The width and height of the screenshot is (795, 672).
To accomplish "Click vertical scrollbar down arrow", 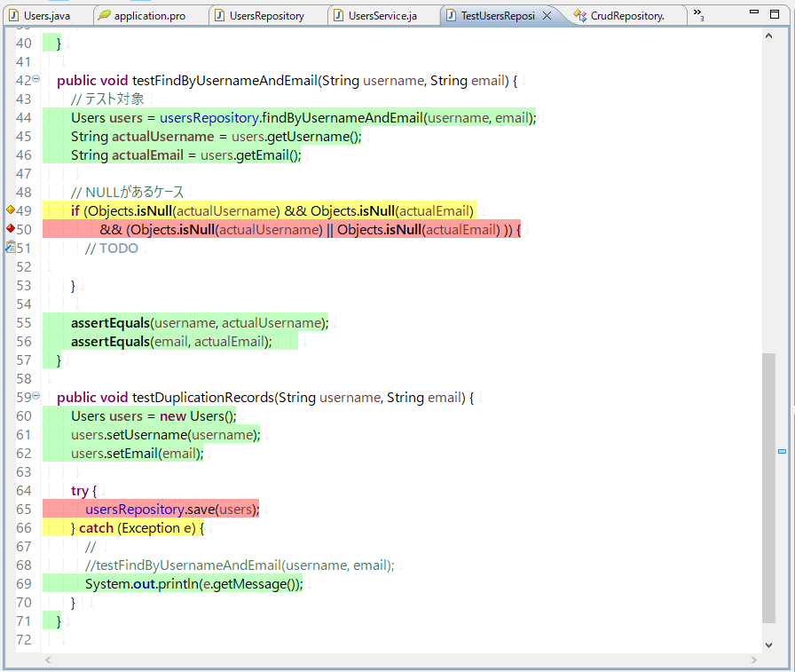I will point(768,645).
